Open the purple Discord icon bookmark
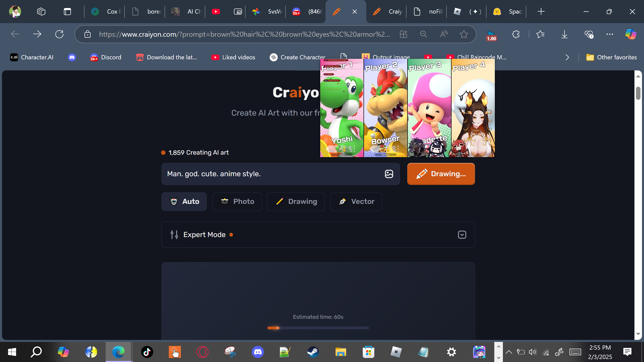Image resolution: width=644 pixels, height=362 pixels. pos(72,57)
